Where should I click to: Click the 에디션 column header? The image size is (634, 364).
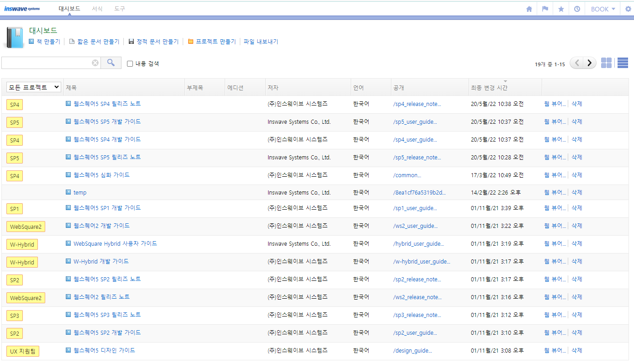click(236, 88)
